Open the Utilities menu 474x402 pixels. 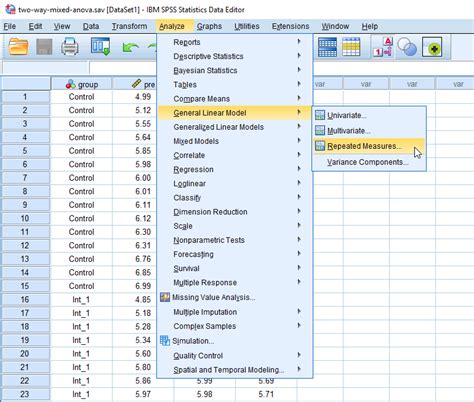pos(247,26)
